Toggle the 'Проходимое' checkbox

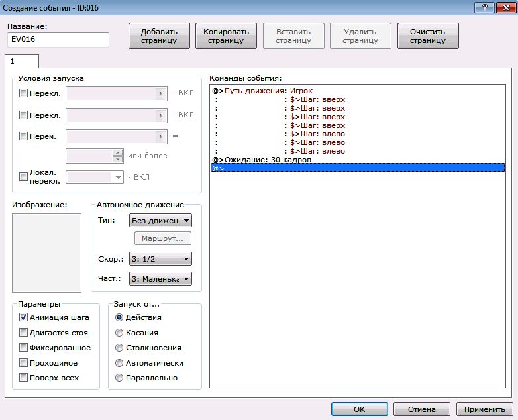tap(24, 363)
